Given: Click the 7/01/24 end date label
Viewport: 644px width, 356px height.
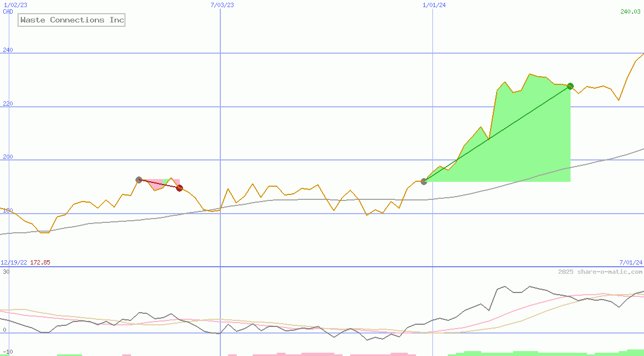Looking at the screenshot, I should pos(630,262).
